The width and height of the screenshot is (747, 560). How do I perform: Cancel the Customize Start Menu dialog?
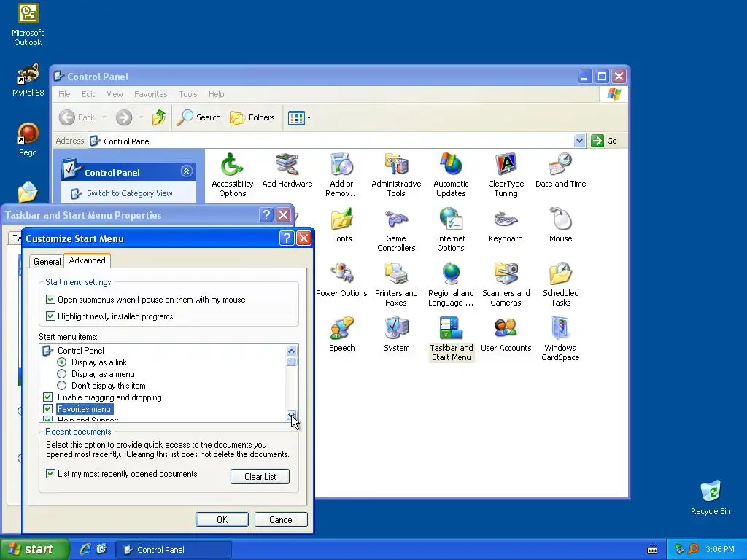pyautogui.click(x=281, y=519)
